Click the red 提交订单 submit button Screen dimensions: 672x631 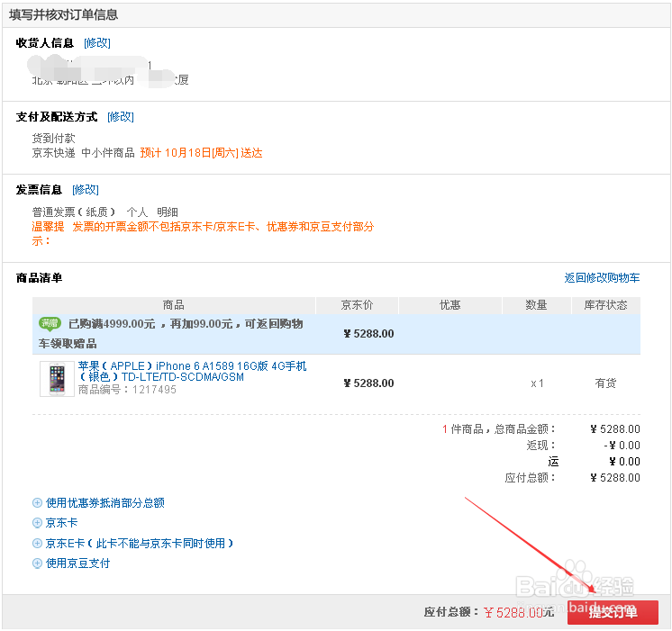613,612
